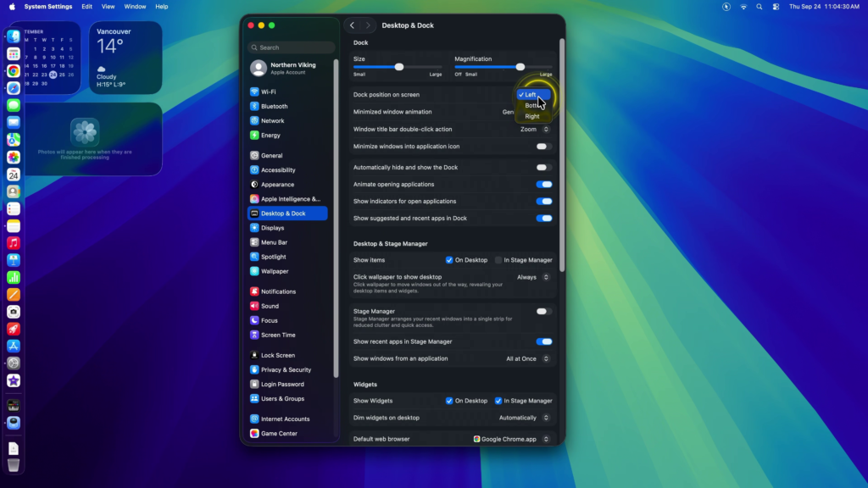Choose Right in Dock position menu
The height and width of the screenshot is (488, 868).
533,116
